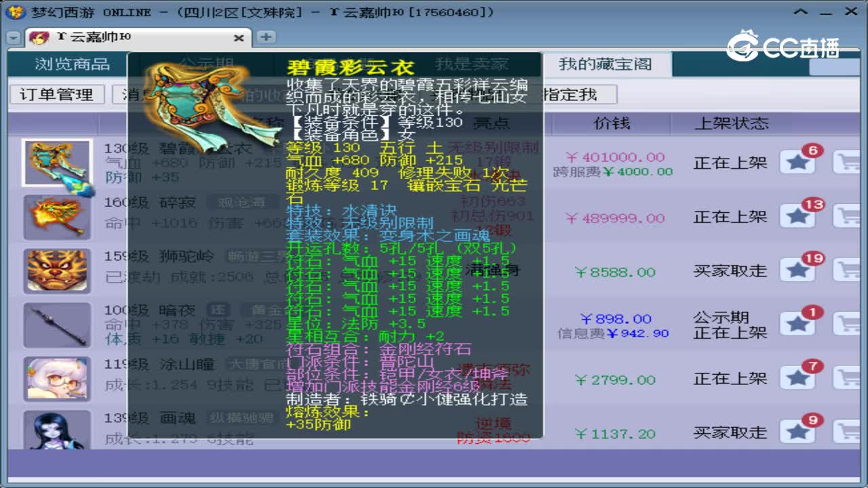Switch to 我的藏宝阁 tab
Viewport: 868px width, 488px height.
[605, 64]
